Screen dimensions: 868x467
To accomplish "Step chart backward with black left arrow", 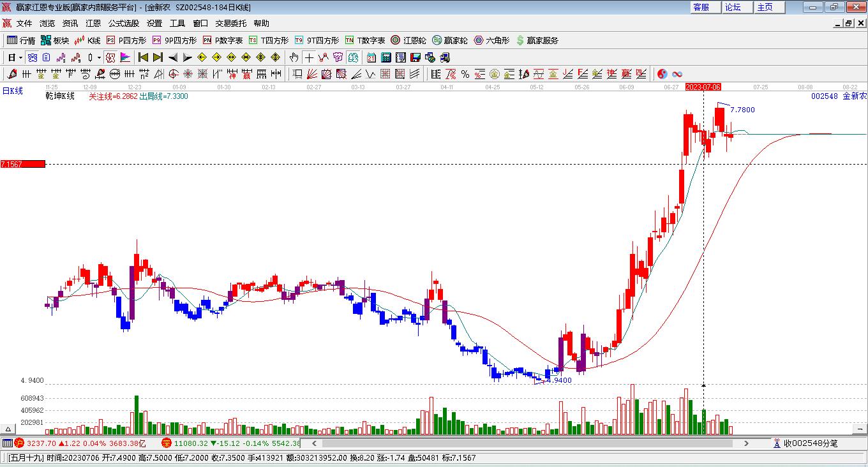I will pos(172,57).
